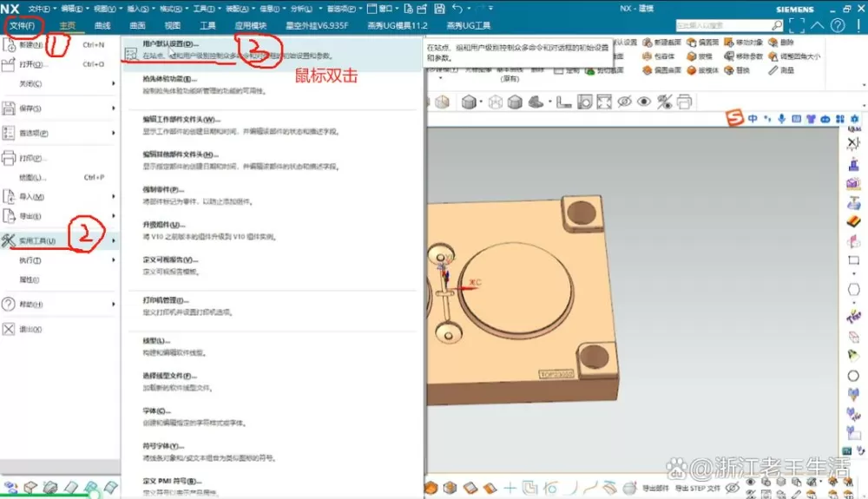The width and height of the screenshot is (868, 499).
Task: Select the wireframe cube icon
Action: (495, 102)
